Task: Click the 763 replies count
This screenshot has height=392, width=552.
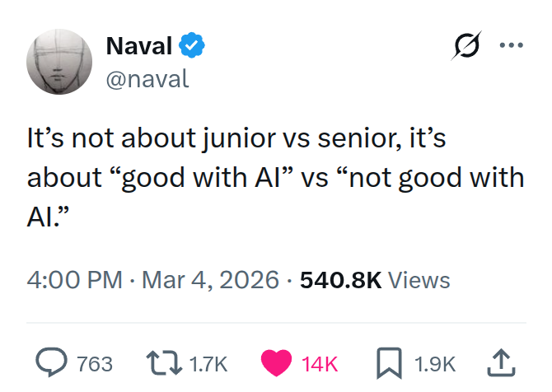Action: coord(94,363)
